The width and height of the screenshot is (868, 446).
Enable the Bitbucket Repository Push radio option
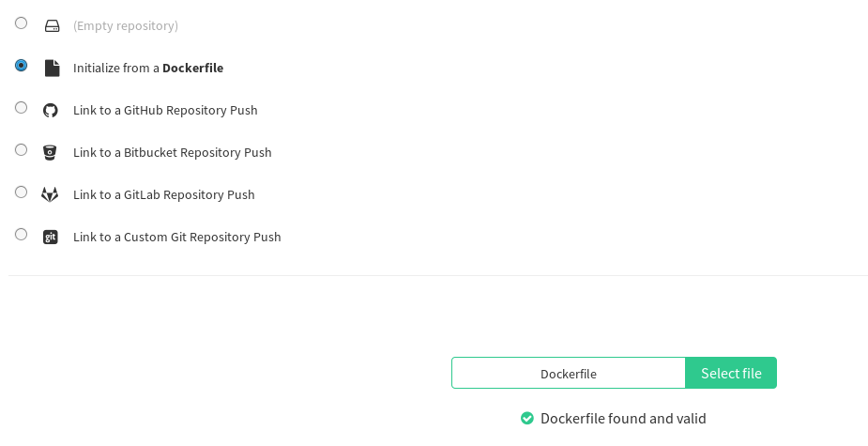click(x=21, y=149)
